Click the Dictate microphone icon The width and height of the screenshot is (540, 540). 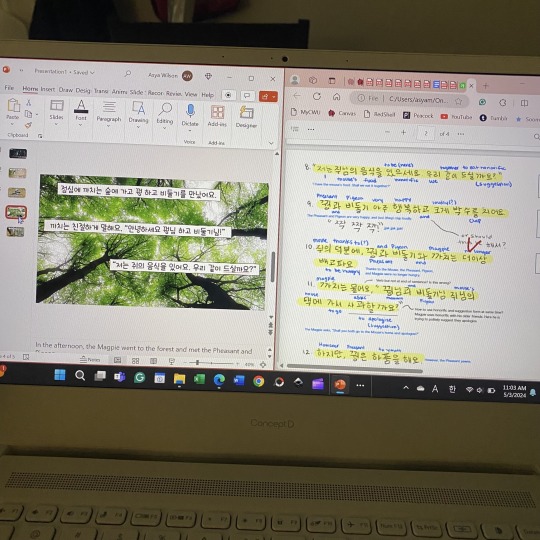tap(190, 111)
